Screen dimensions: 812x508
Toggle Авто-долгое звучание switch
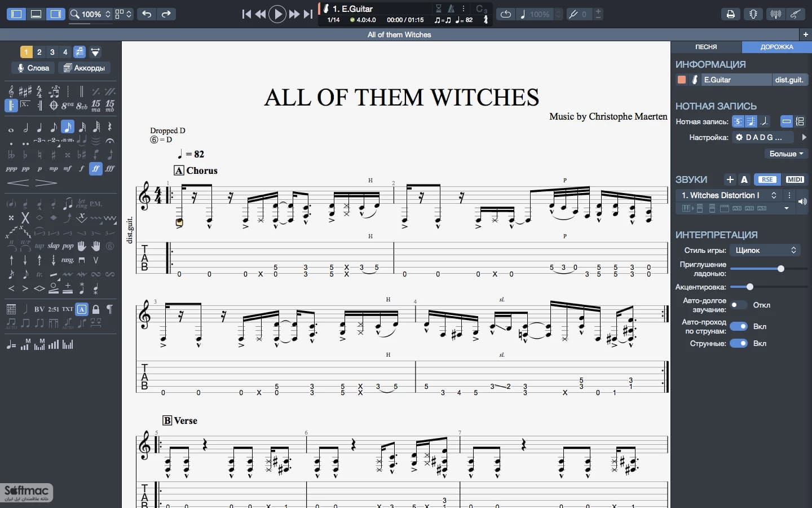click(738, 305)
